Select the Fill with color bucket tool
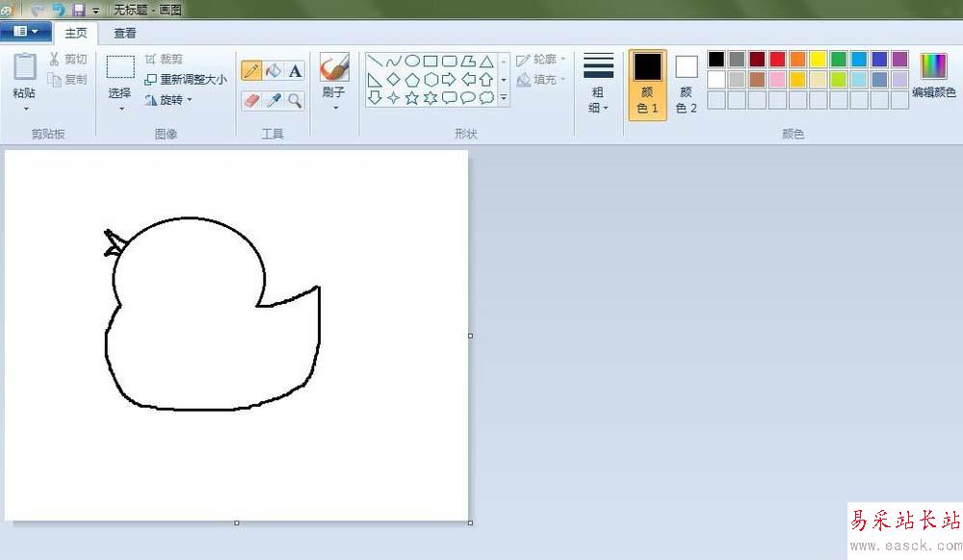The image size is (963, 560). 273,70
